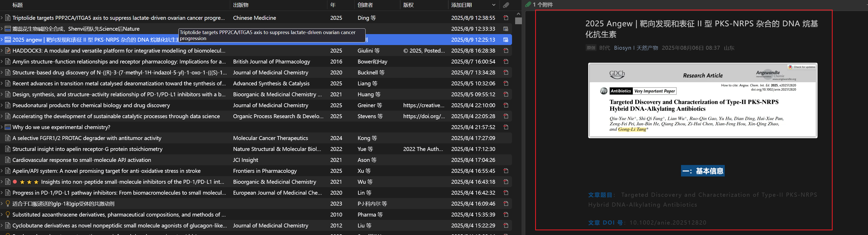Open PDF icon for Structure-based drug discovery row
This screenshot has width=868, height=235.
click(506, 73)
